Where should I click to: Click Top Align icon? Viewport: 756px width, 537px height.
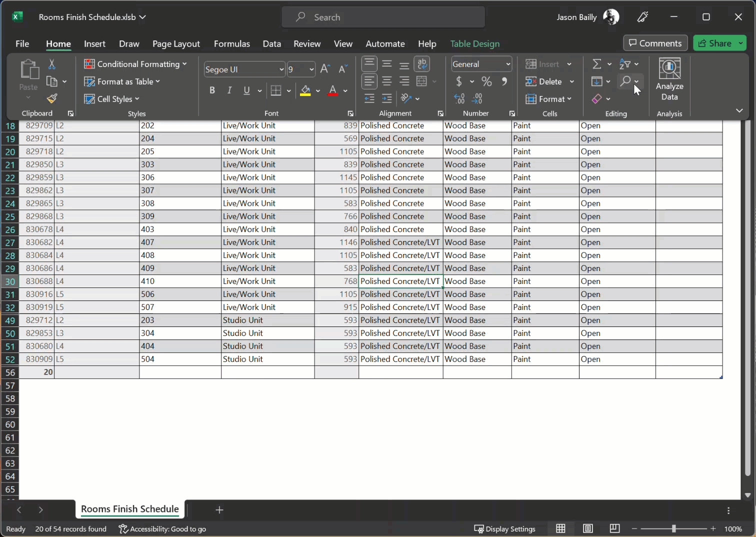369,64
